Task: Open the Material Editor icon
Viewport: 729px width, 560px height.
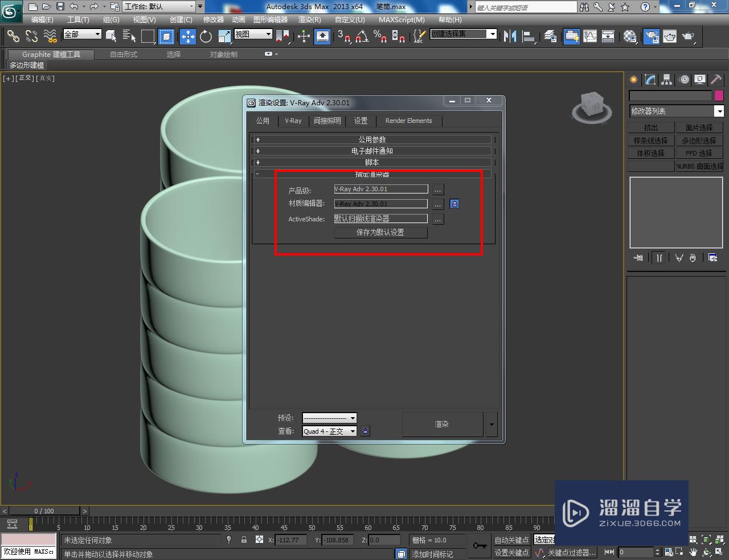Action: (630, 36)
